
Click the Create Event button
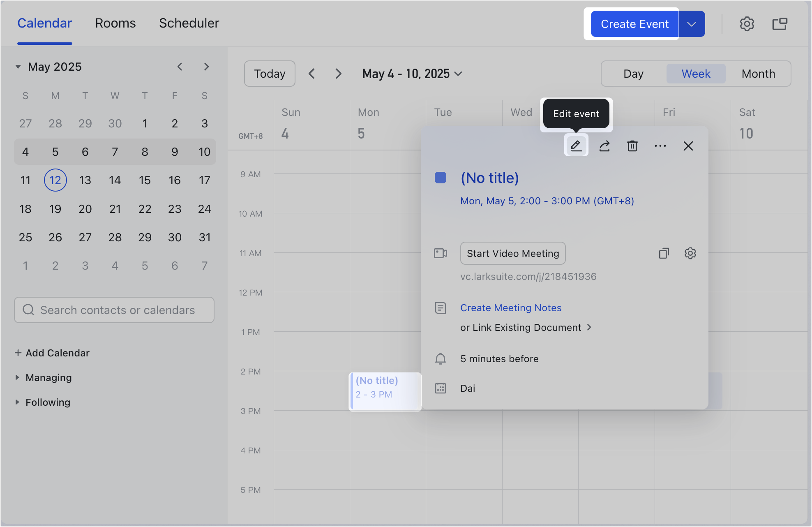(634, 24)
